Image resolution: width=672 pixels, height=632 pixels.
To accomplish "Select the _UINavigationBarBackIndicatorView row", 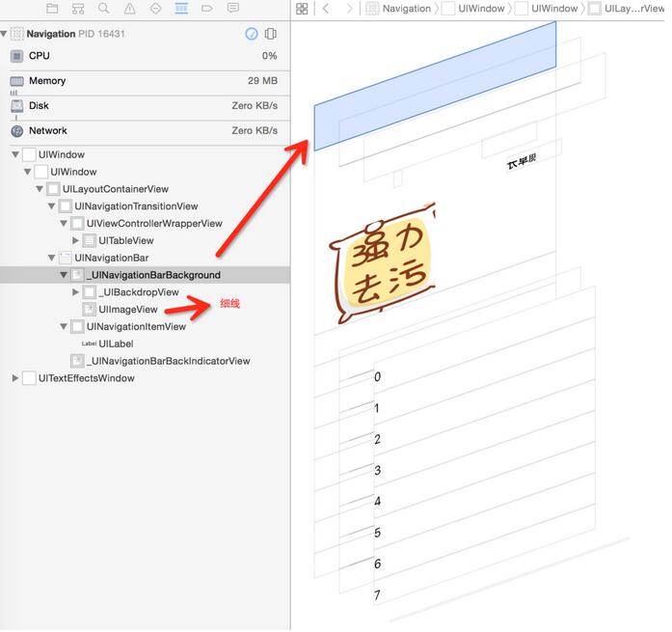I will pos(145,361).
